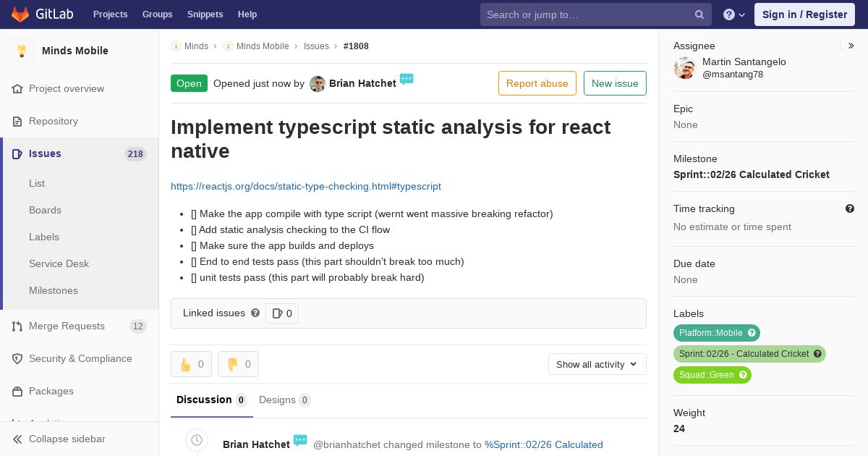Click the #1808 breadcrumb
This screenshot has width=868, height=456.
[x=356, y=46]
